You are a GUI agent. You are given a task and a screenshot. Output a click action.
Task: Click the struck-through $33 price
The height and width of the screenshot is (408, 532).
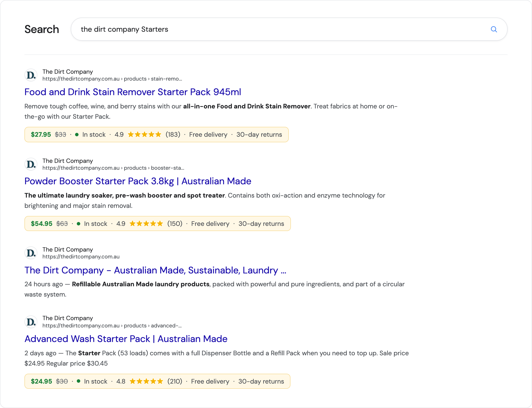pos(60,135)
